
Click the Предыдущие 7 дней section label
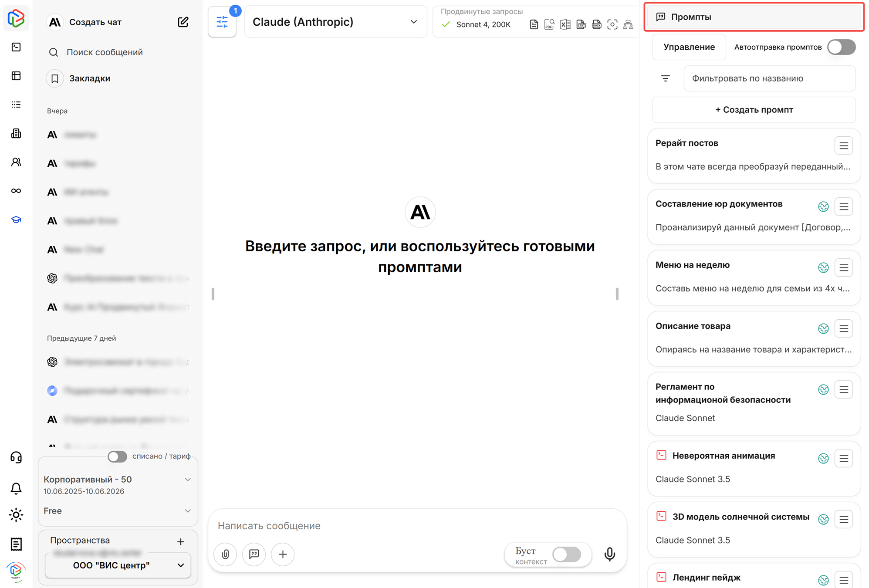(81, 338)
